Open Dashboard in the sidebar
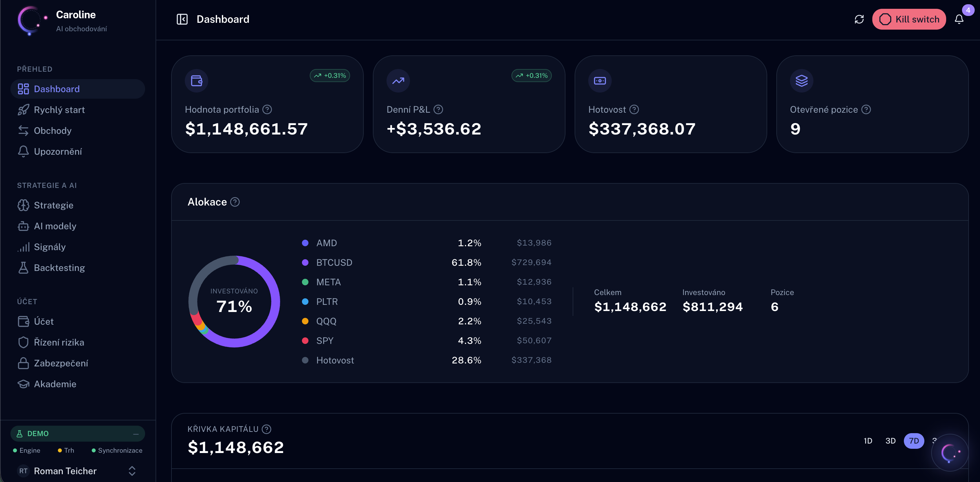 (78, 89)
